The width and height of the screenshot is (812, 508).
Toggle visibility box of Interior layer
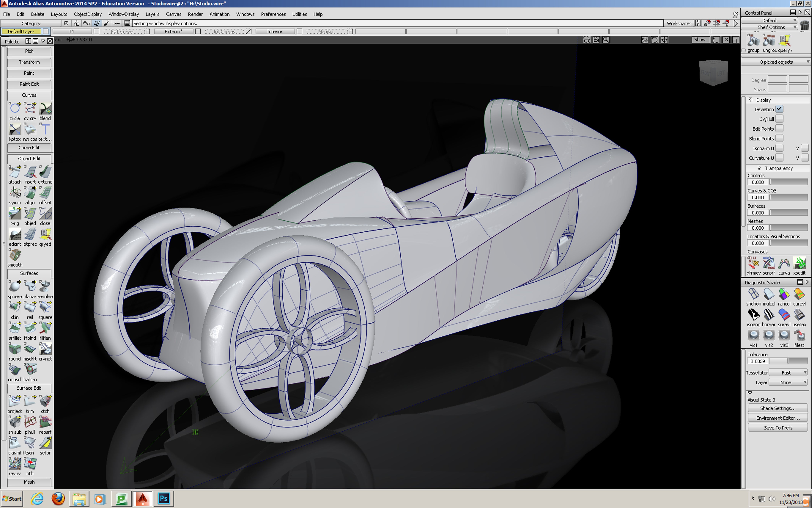coord(299,31)
